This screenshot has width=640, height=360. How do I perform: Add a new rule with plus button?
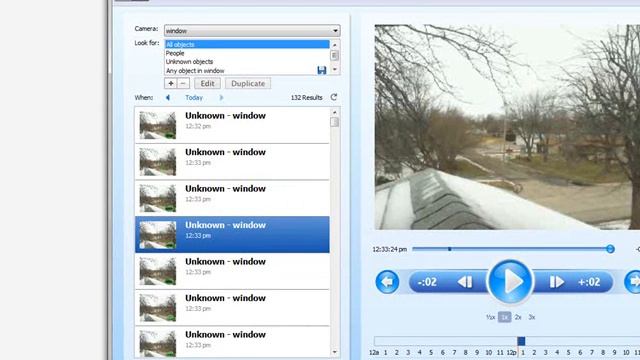tap(171, 83)
